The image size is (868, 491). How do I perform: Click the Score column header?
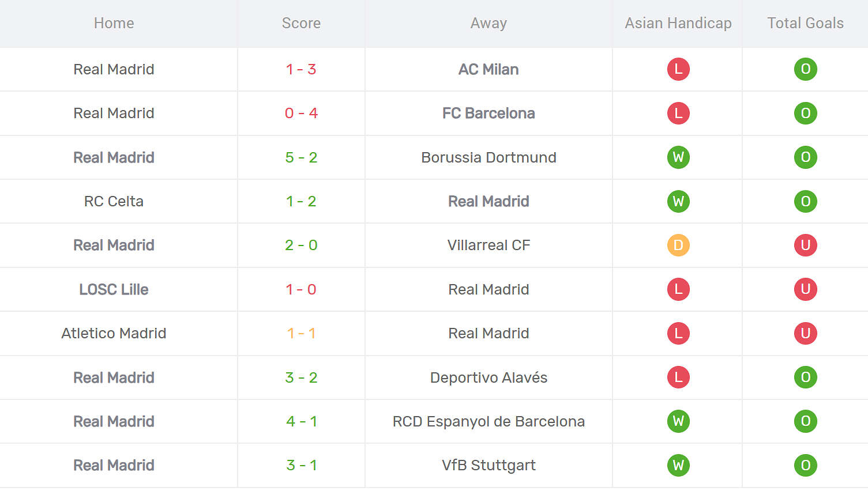coord(301,23)
